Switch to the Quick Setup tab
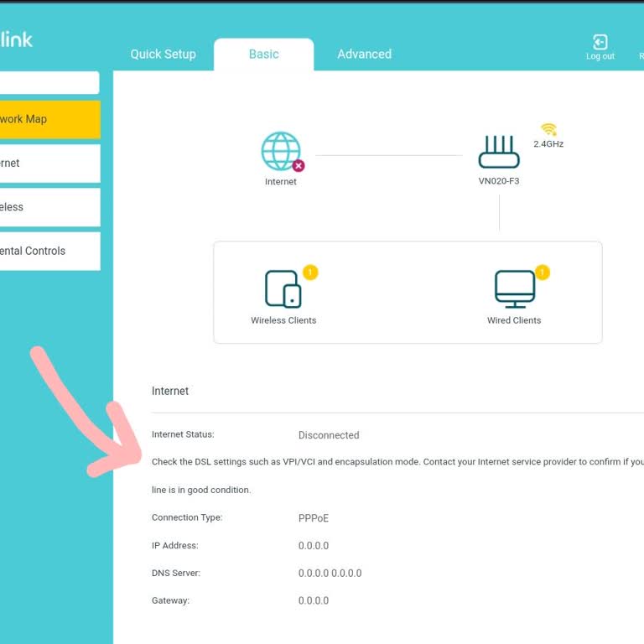Viewport: 644px width, 644px height. (163, 55)
